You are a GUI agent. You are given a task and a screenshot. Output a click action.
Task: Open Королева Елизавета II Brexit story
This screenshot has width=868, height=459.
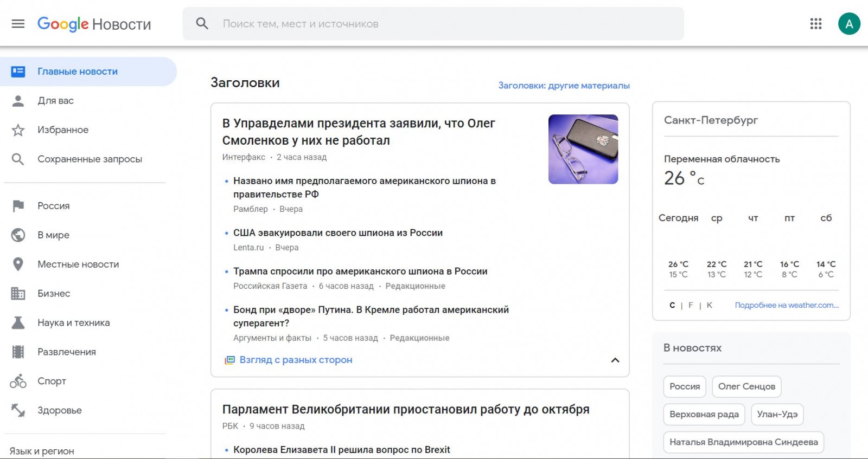tap(342, 450)
